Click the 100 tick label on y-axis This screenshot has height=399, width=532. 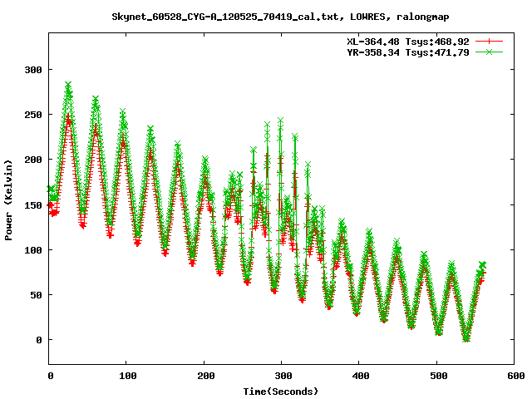(33, 250)
